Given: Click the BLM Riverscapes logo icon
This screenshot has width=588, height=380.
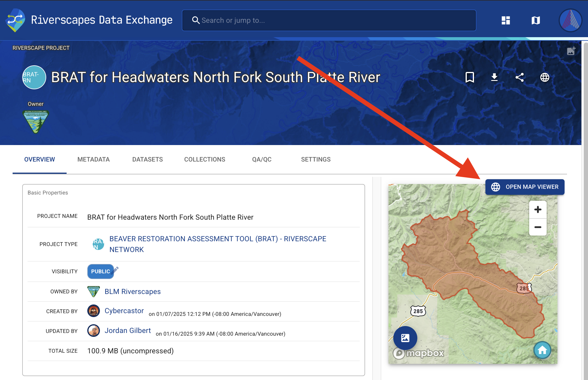Looking at the screenshot, I should pos(94,292).
